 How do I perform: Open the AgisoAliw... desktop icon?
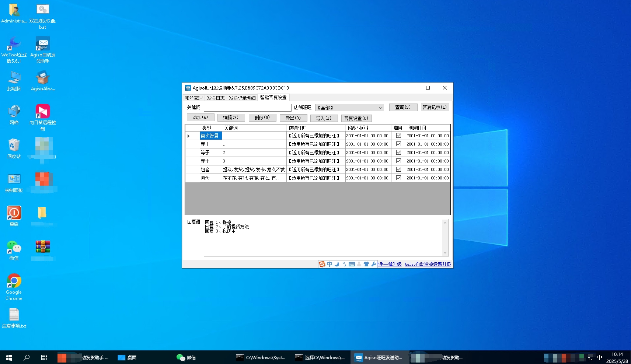pos(43,81)
